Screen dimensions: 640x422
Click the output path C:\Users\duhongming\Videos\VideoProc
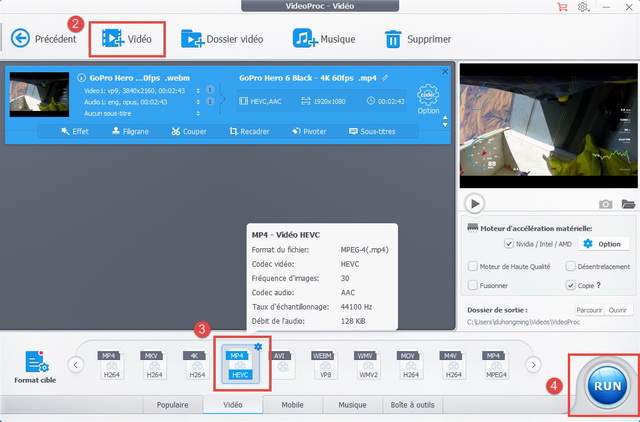tap(524, 322)
